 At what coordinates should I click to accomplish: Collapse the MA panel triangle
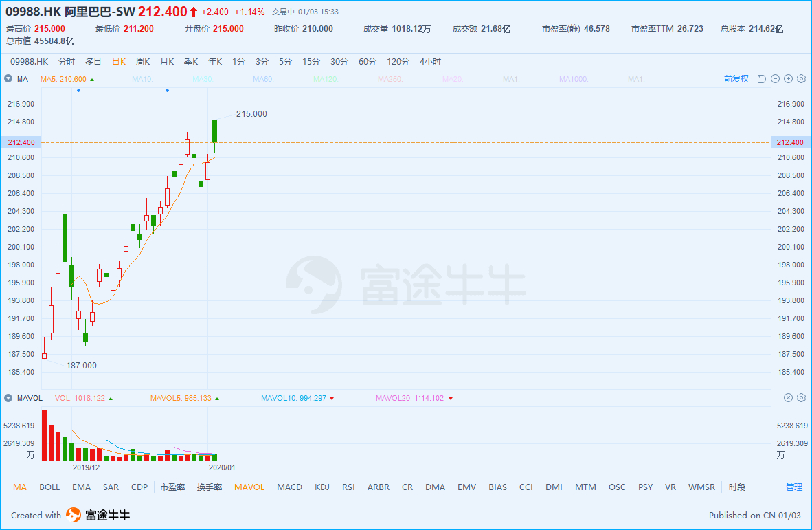coord(8,79)
